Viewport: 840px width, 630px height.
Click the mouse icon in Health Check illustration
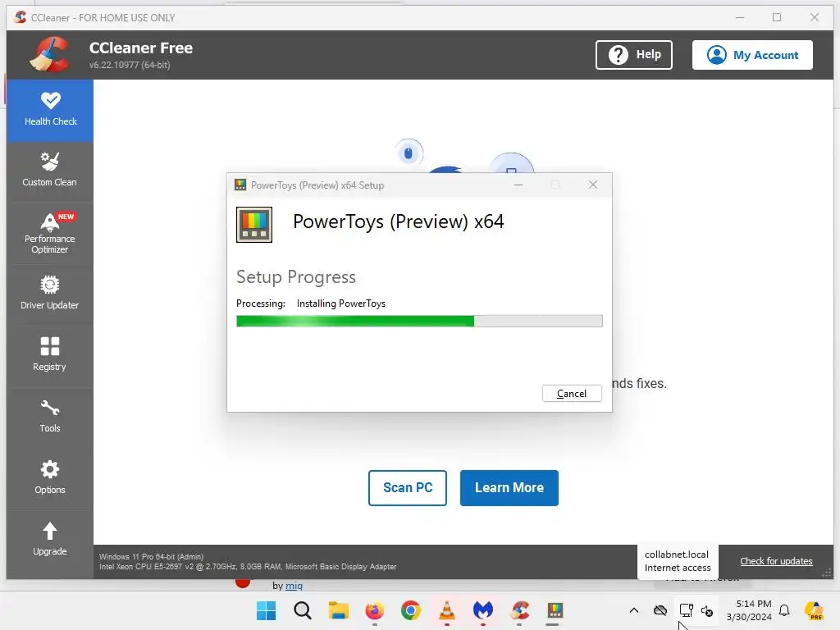tap(409, 153)
